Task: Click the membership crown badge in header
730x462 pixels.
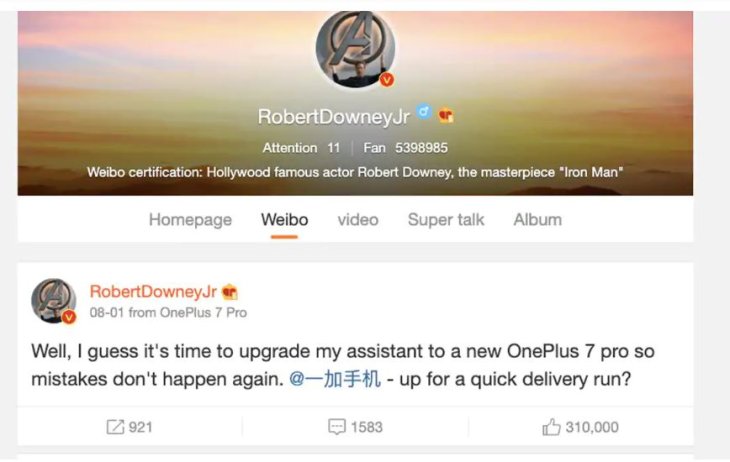Action: (446, 115)
